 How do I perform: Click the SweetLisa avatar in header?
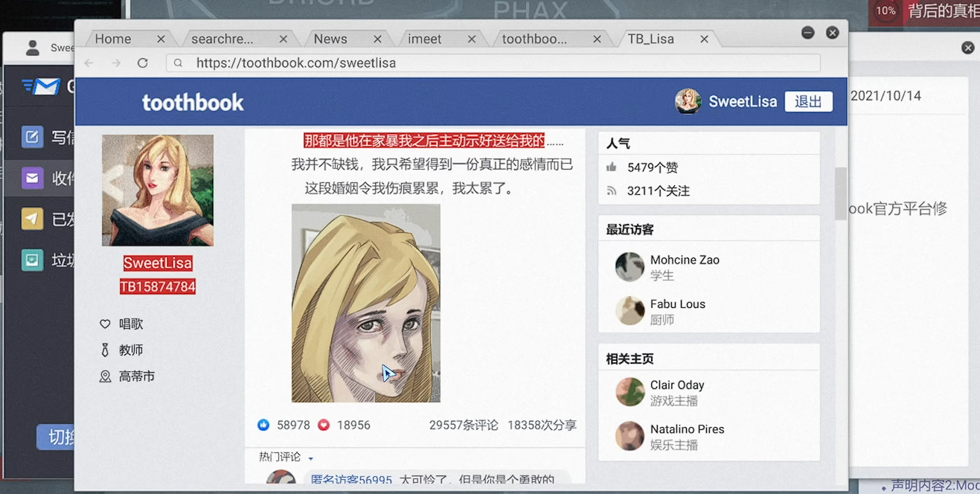(688, 102)
